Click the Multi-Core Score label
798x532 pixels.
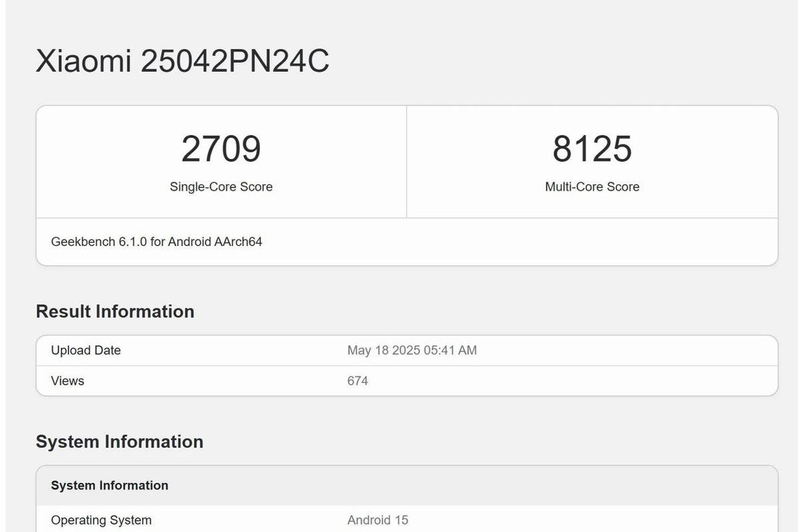[x=592, y=187]
